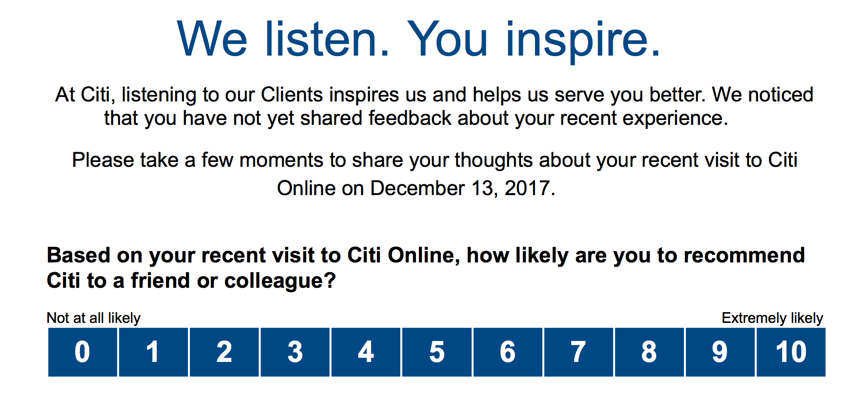Choose rating 1 on the recommendation scale

coord(153,352)
